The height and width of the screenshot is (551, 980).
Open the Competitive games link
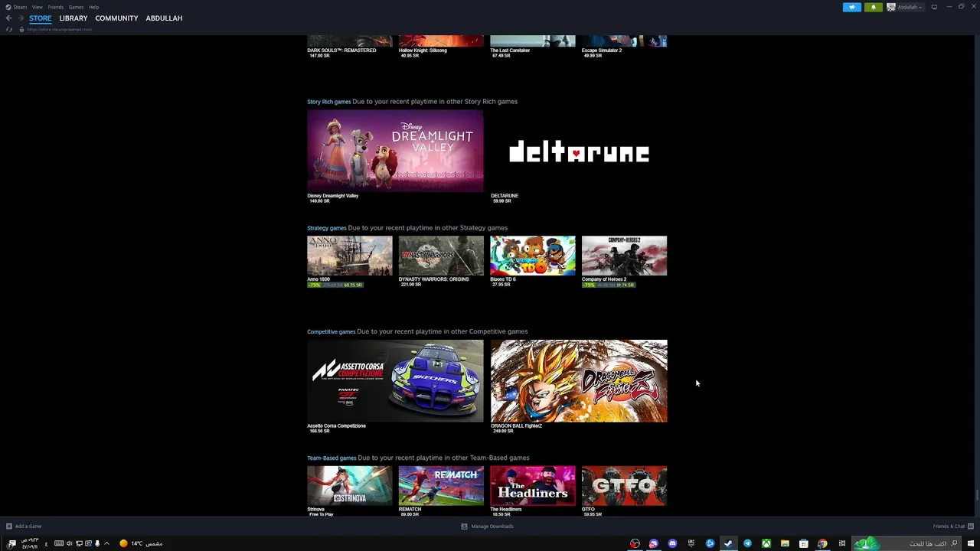pyautogui.click(x=332, y=331)
